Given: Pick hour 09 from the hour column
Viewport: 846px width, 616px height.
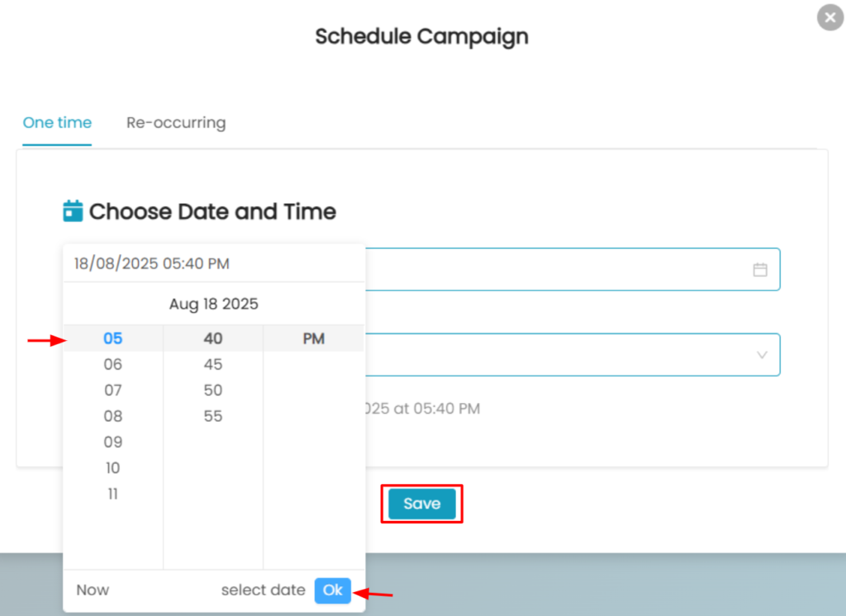Looking at the screenshot, I should [113, 442].
